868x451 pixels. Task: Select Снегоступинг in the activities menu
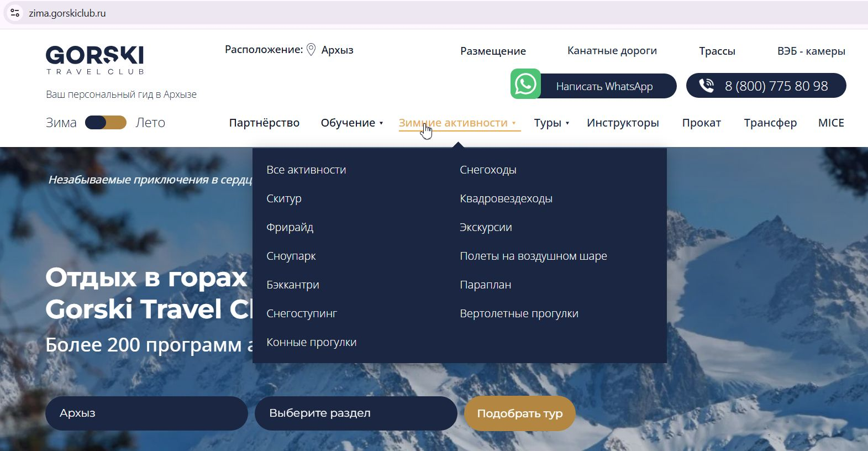coord(302,313)
